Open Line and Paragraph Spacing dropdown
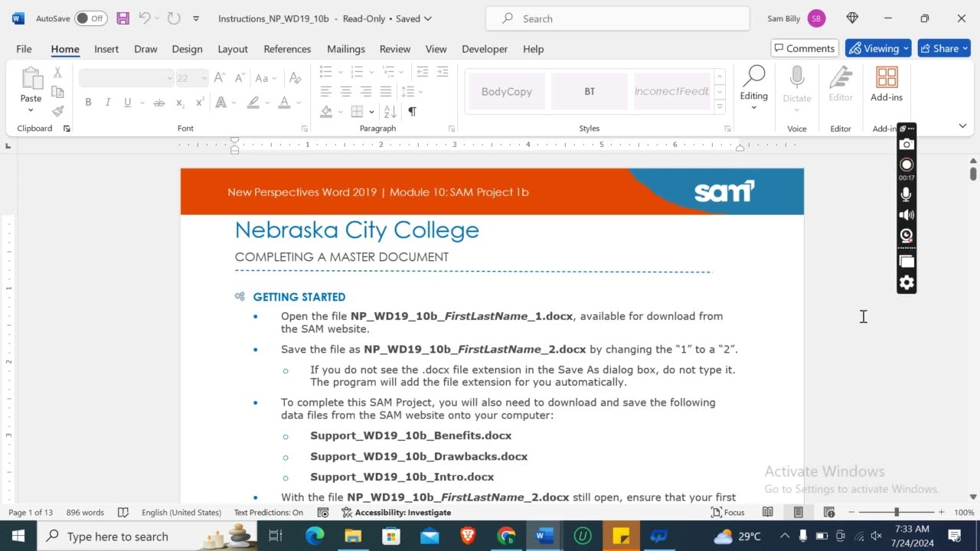980x551 pixels. coord(412,91)
